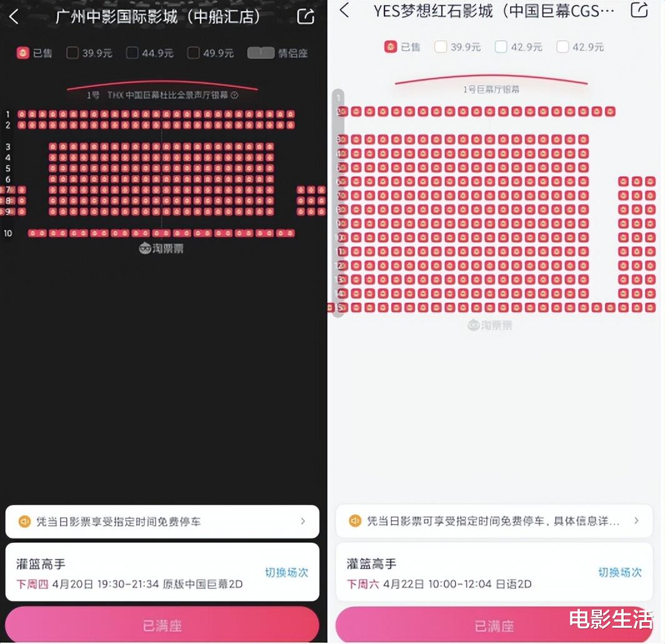Screen dimensions: 665x644
Task: Tap the share icon beside YES梦想红石影城
Action: [639, 10]
